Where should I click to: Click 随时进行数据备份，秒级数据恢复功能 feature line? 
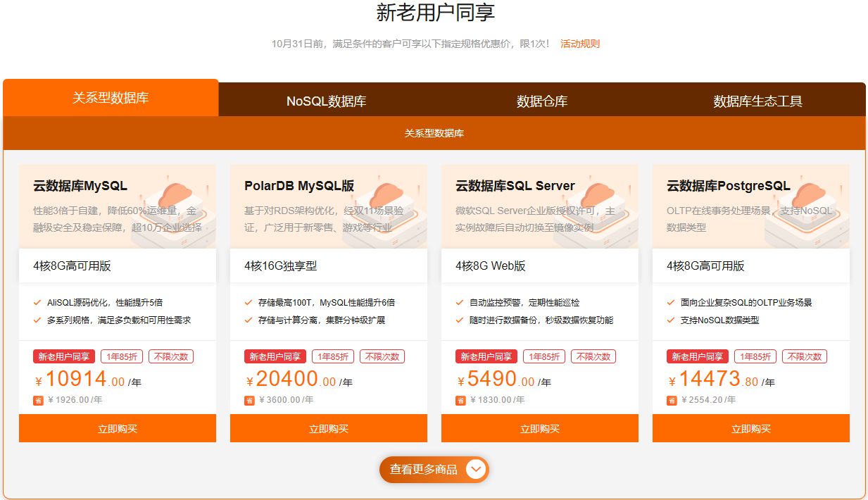pos(541,320)
